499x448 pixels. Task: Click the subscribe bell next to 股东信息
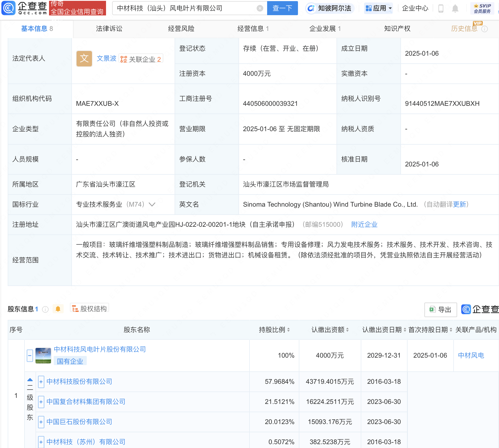58,309
